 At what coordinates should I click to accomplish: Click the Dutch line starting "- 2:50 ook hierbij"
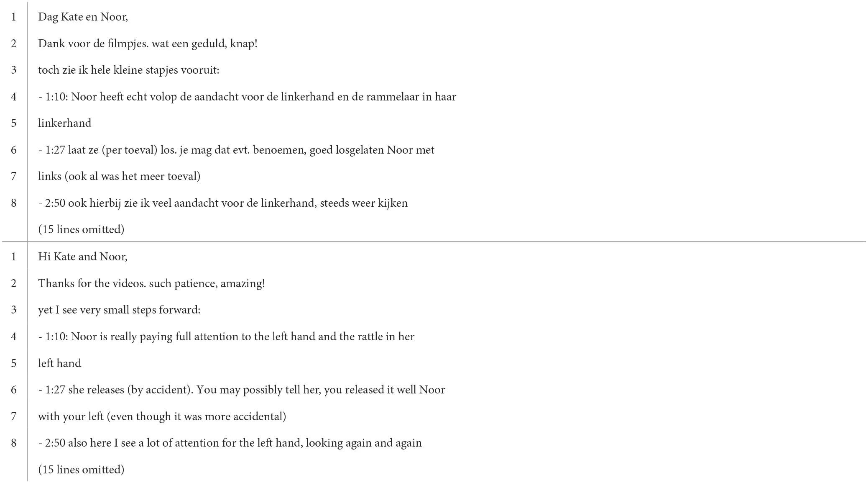223,203
